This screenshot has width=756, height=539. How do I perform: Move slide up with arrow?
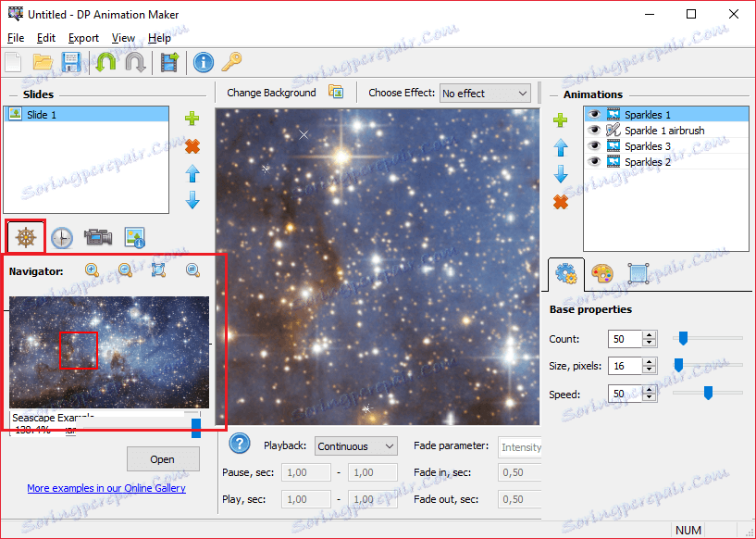[x=192, y=173]
